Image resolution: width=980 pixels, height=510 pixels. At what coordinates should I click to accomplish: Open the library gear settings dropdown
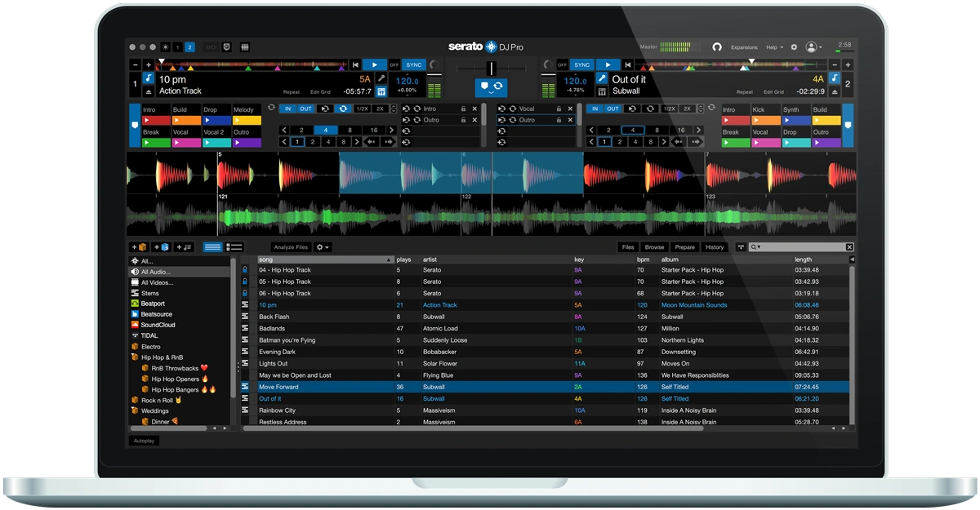[323, 247]
